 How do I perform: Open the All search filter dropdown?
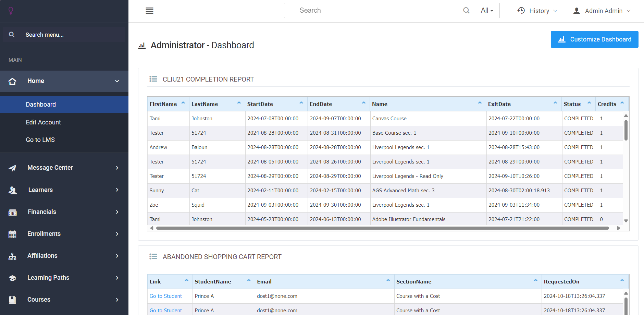(487, 10)
